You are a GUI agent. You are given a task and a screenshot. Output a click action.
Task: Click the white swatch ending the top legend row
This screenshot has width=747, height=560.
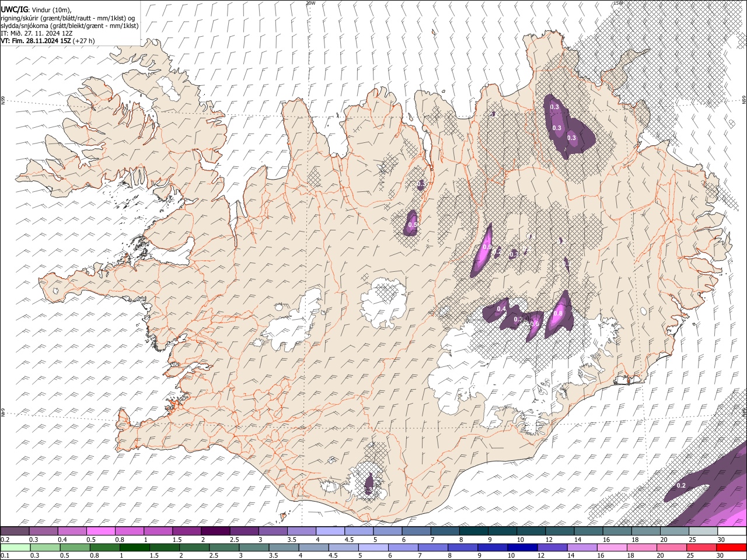[732, 531]
